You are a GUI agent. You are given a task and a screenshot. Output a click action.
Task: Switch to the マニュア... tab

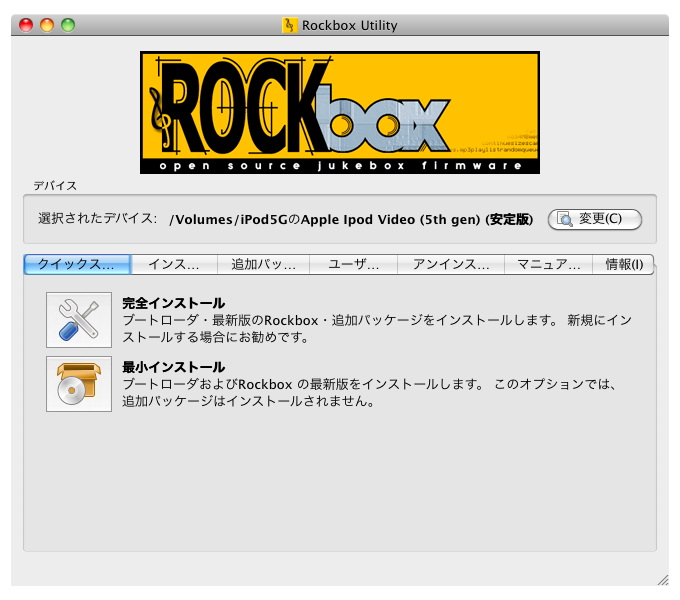[x=549, y=264]
